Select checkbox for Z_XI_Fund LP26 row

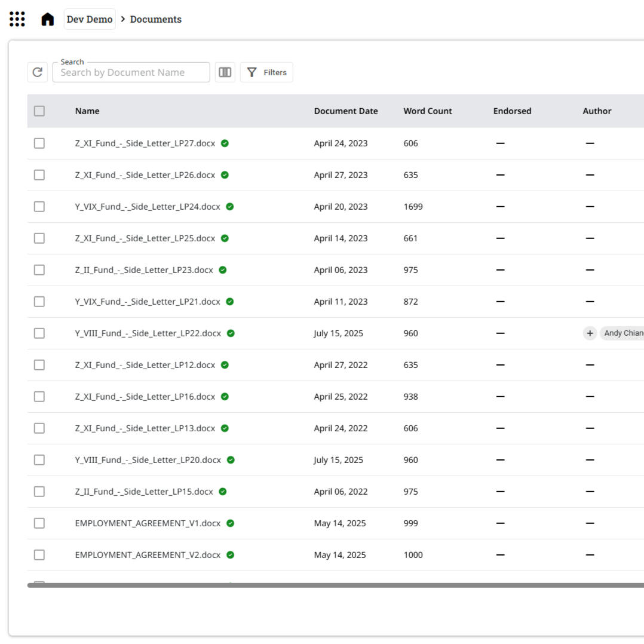(39, 175)
